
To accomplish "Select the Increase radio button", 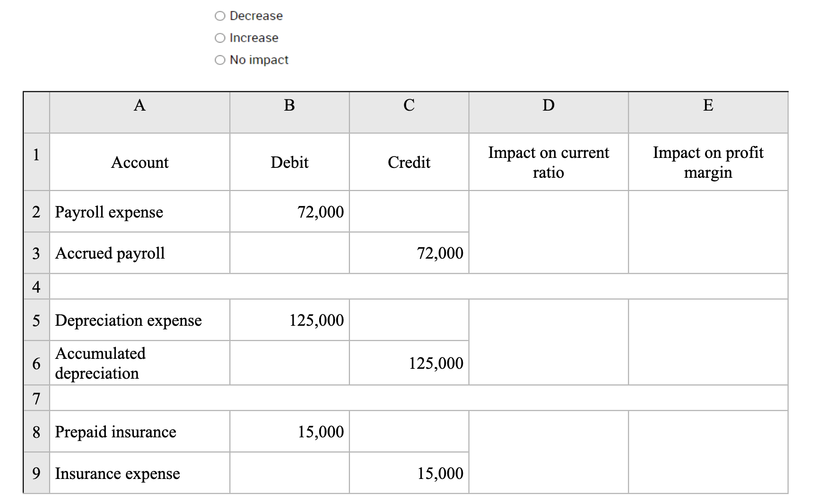I will tap(219, 38).
